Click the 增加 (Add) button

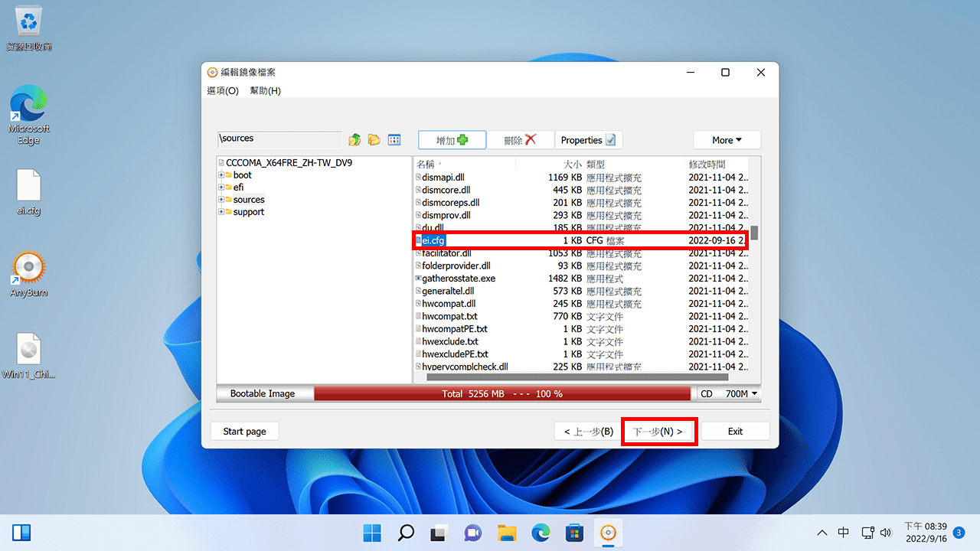pos(452,140)
